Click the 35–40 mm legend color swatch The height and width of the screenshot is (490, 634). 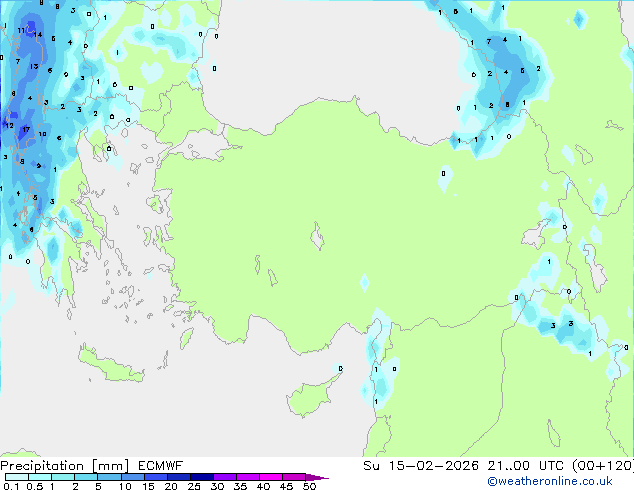[247, 477]
